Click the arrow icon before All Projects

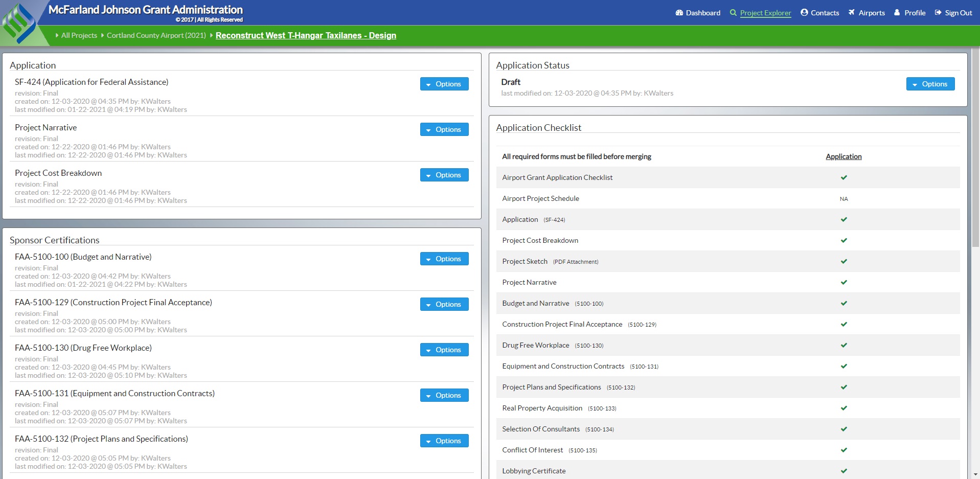[57, 35]
